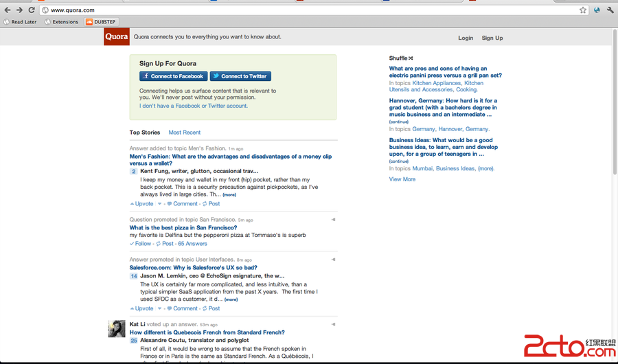Click the vote count 25 badge
The height and width of the screenshot is (364, 618).
point(134,341)
